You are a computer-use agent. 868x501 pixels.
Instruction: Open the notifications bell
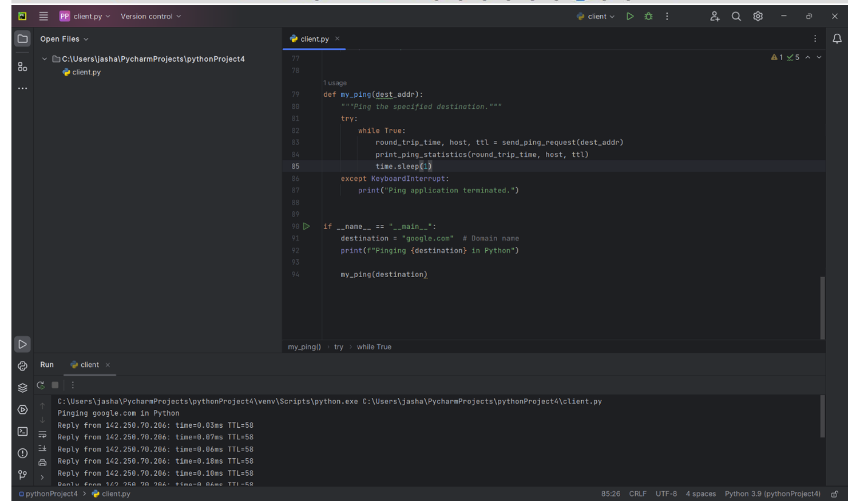click(837, 39)
